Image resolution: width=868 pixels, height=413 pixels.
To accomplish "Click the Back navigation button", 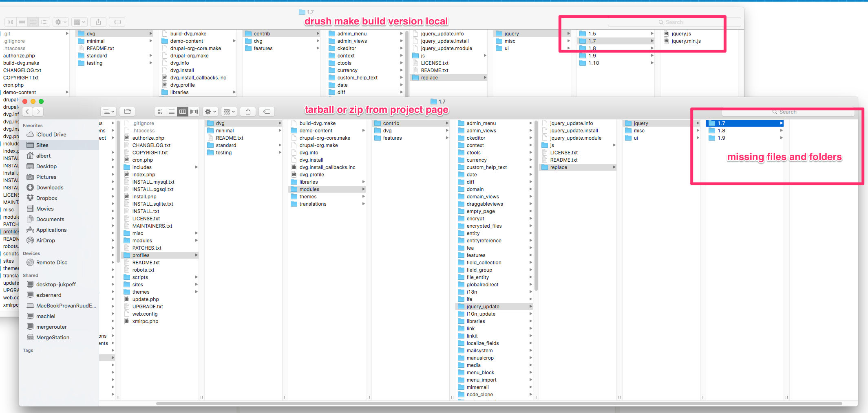I will pyautogui.click(x=27, y=111).
